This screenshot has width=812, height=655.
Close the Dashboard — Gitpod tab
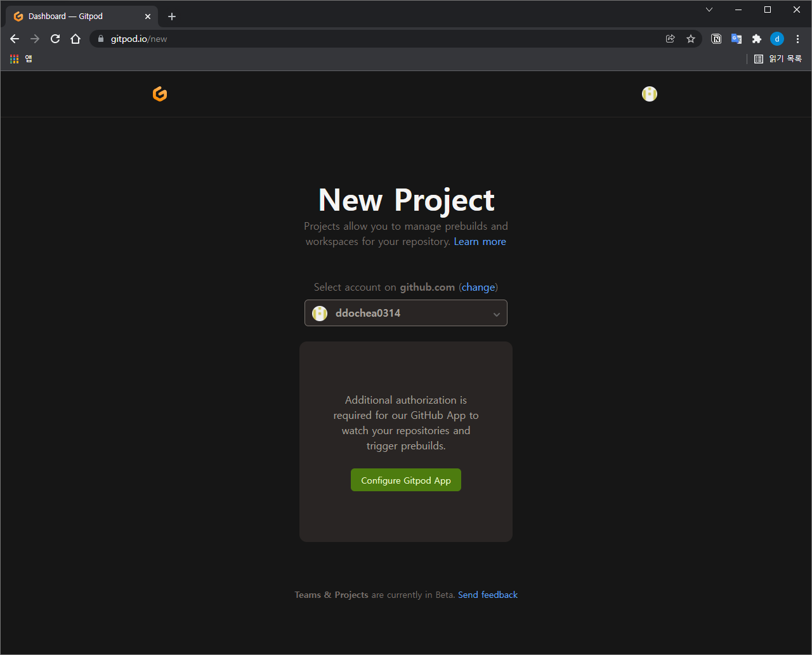coord(148,17)
